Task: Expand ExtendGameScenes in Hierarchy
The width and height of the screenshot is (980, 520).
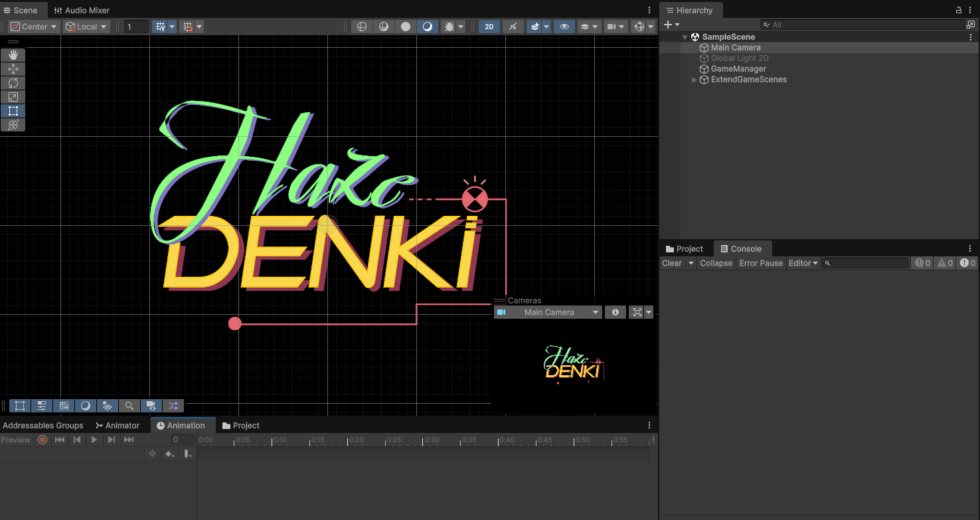Action: tap(694, 80)
